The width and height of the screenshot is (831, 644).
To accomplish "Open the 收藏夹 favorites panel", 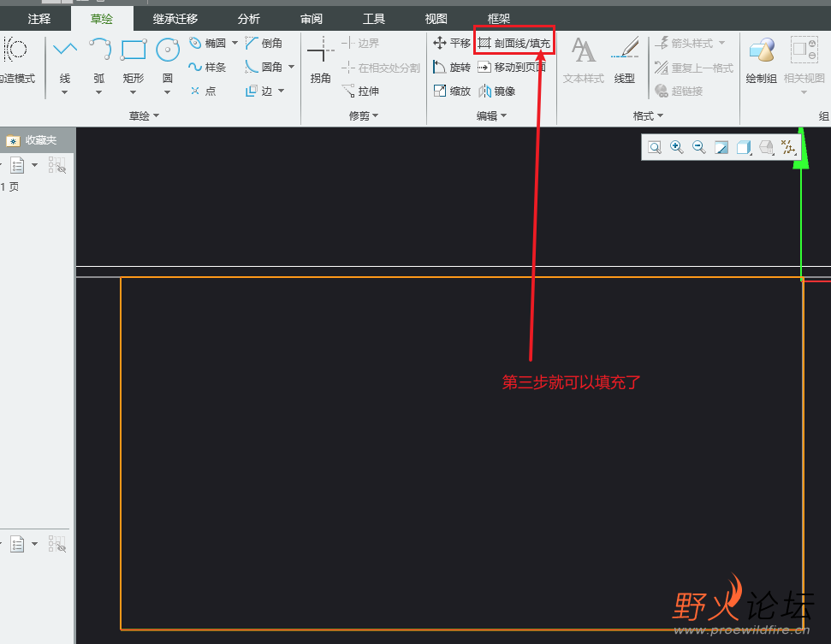I will (x=32, y=140).
